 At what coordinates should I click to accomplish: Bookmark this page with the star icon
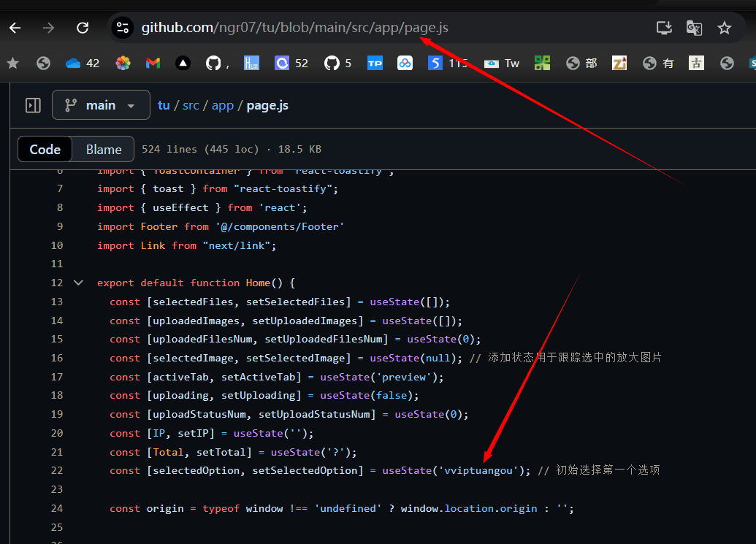point(724,28)
